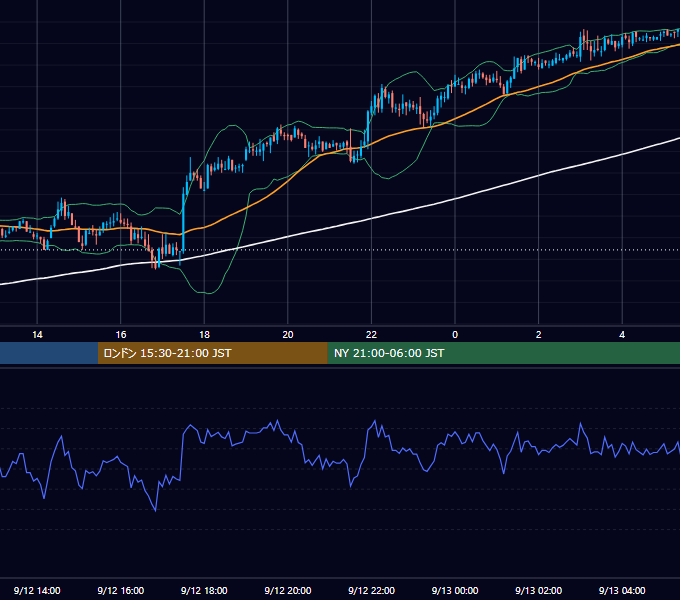The height and width of the screenshot is (600, 680).
Task: Click the 9/12 22:00 date label
Action: (371, 590)
